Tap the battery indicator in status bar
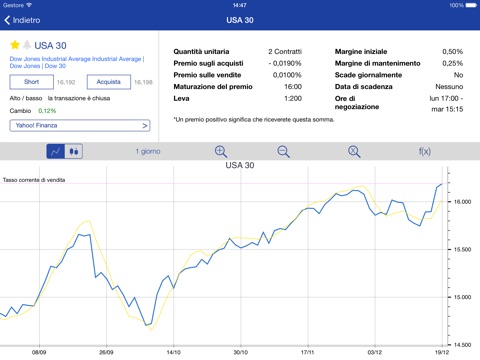 click(471, 5)
